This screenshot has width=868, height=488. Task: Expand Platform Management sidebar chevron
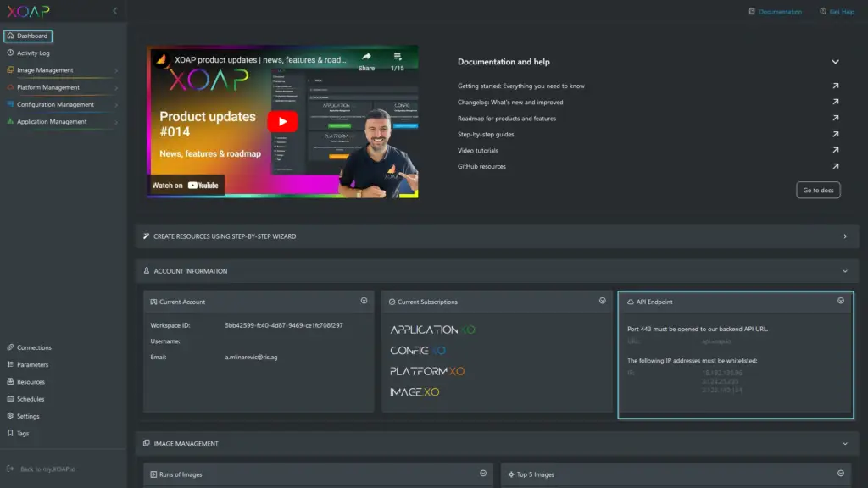coord(115,87)
